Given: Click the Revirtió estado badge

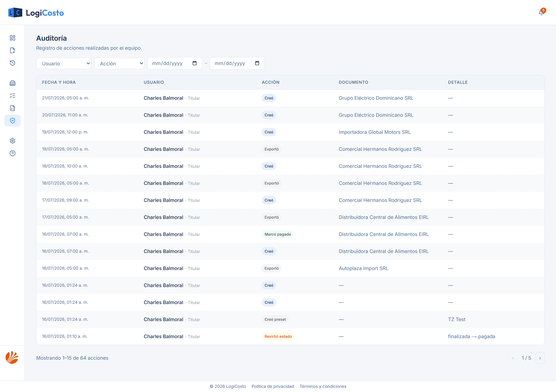Looking at the screenshot, I should [278, 337].
